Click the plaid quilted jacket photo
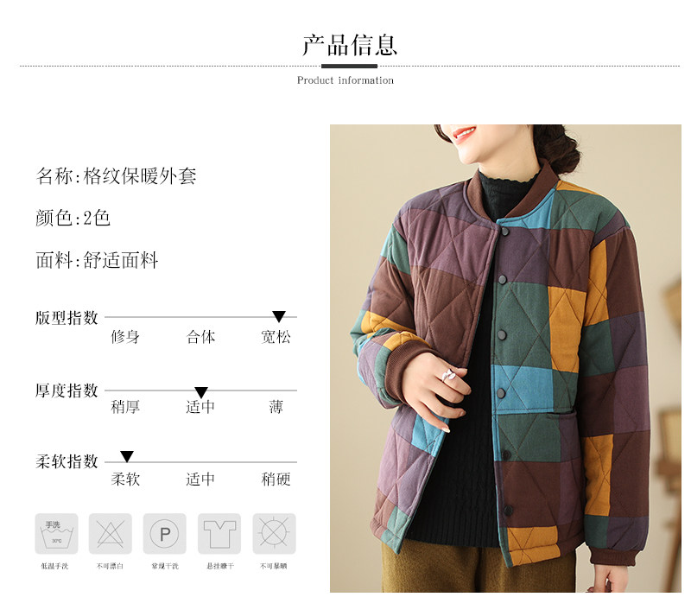The width and height of the screenshot is (691, 616). tap(505, 358)
